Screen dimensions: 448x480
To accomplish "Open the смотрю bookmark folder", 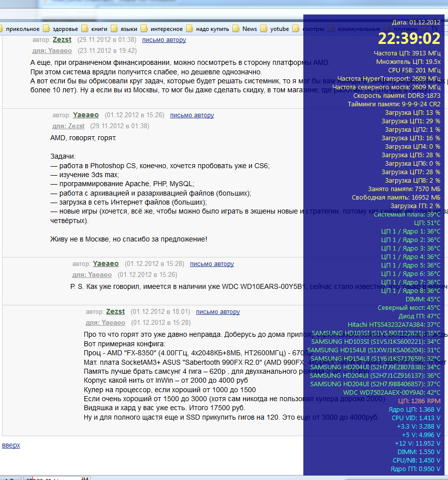I will pos(309,29).
